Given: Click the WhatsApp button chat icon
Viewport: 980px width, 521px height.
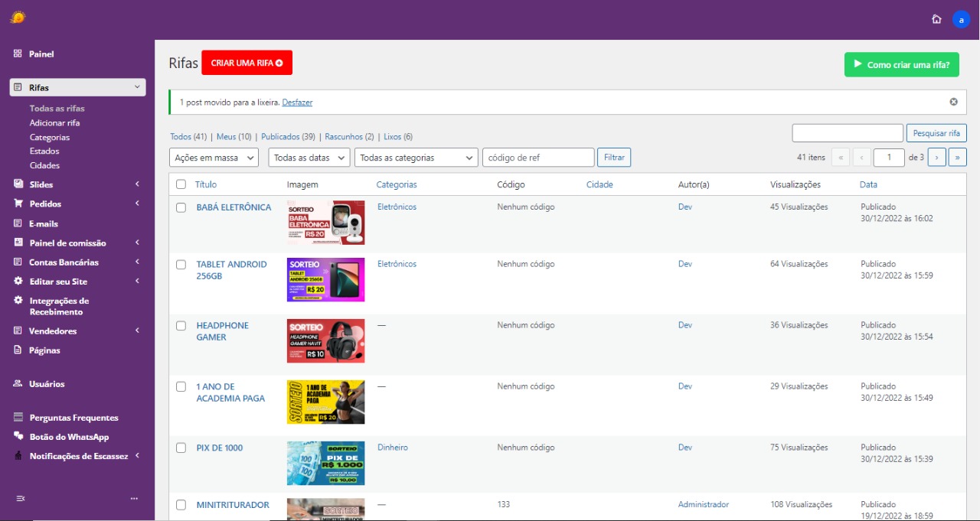Looking at the screenshot, I should 18,437.
